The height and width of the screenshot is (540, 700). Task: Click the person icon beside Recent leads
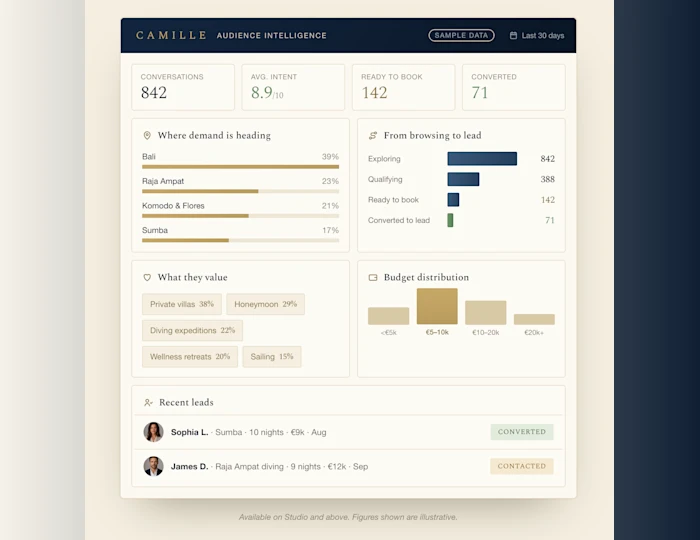148,403
